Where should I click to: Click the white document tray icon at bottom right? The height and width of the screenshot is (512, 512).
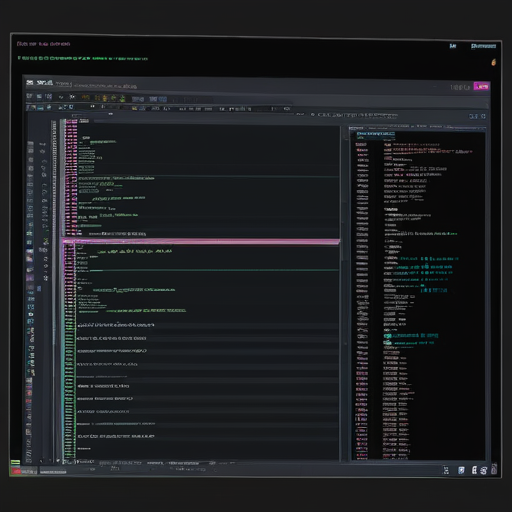tap(474, 470)
